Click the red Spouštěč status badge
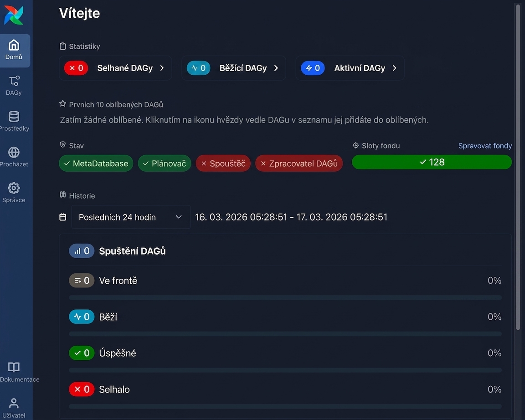 pyautogui.click(x=223, y=164)
